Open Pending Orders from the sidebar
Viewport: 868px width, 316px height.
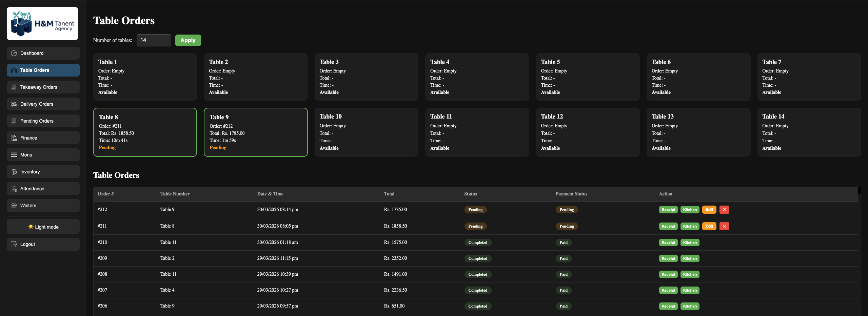[43, 121]
